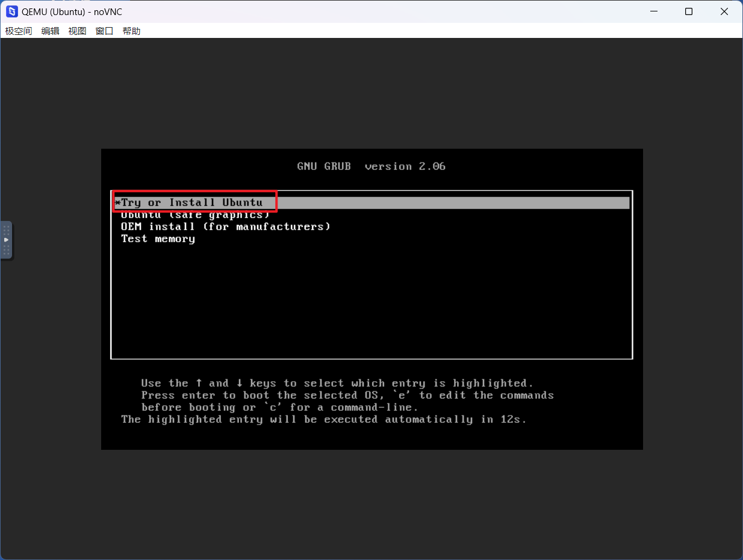Open the 编辑 menu

point(50,31)
